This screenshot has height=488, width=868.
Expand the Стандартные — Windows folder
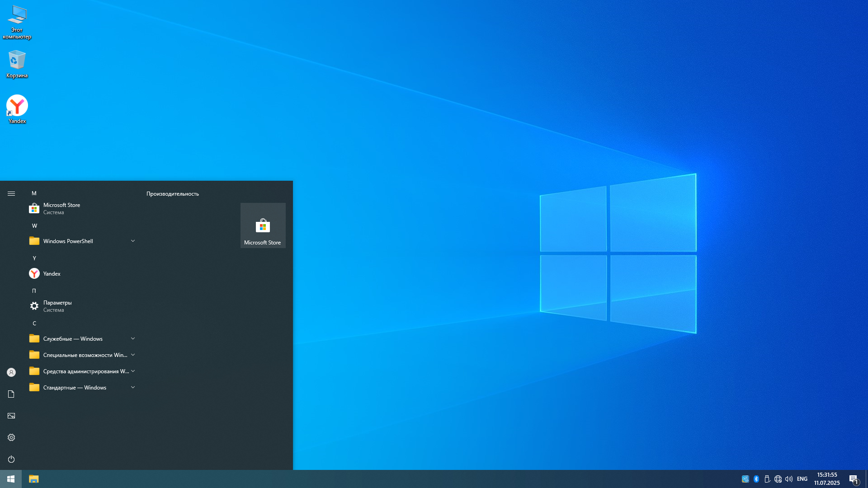click(81, 387)
